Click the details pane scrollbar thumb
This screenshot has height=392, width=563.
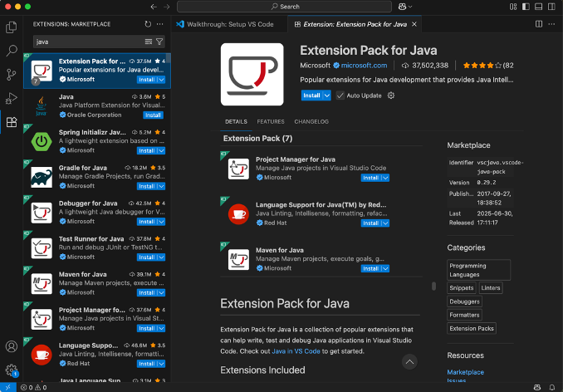[x=433, y=286]
